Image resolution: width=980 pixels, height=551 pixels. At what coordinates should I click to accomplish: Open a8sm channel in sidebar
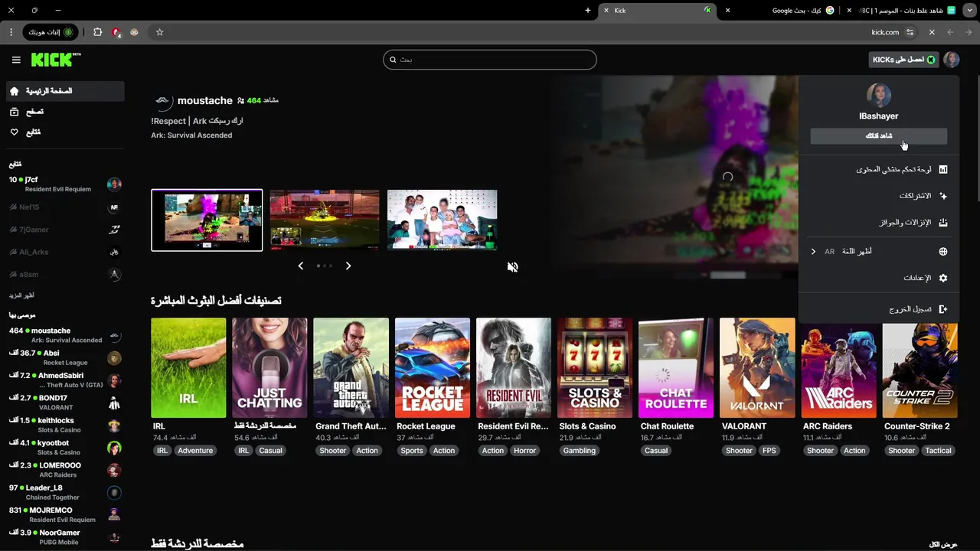click(x=65, y=274)
